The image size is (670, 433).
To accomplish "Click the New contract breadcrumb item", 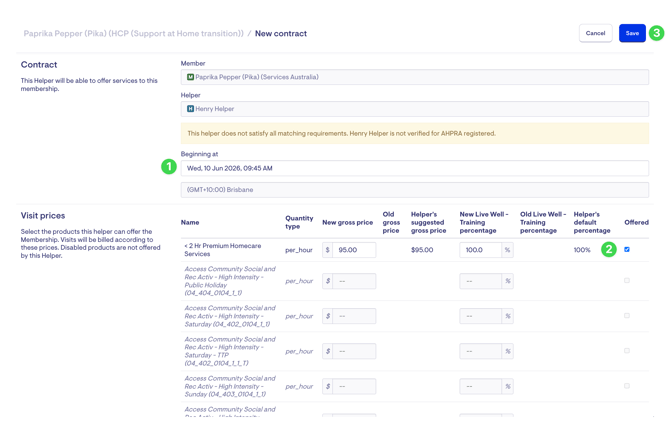I will tap(281, 33).
